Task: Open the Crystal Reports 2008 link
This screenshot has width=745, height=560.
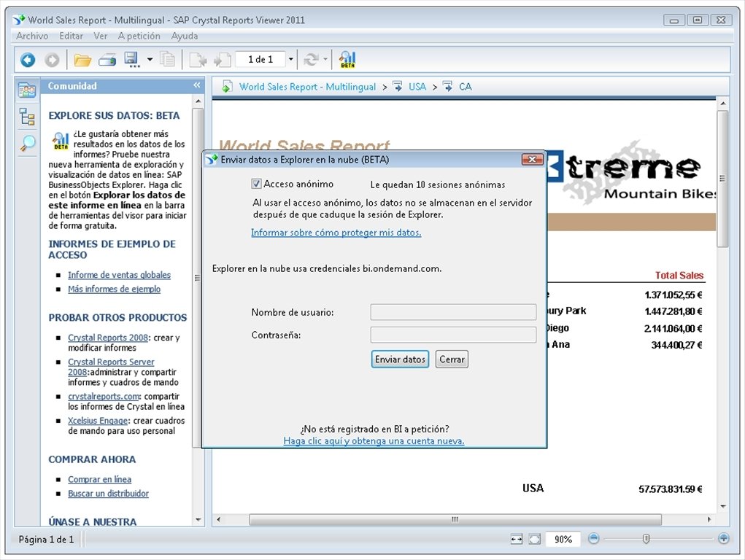Action: (108, 338)
